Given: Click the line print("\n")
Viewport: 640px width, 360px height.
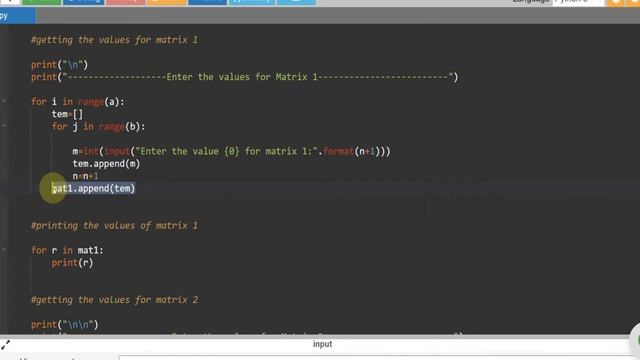Looking at the screenshot, I should [x=60, y=64].
